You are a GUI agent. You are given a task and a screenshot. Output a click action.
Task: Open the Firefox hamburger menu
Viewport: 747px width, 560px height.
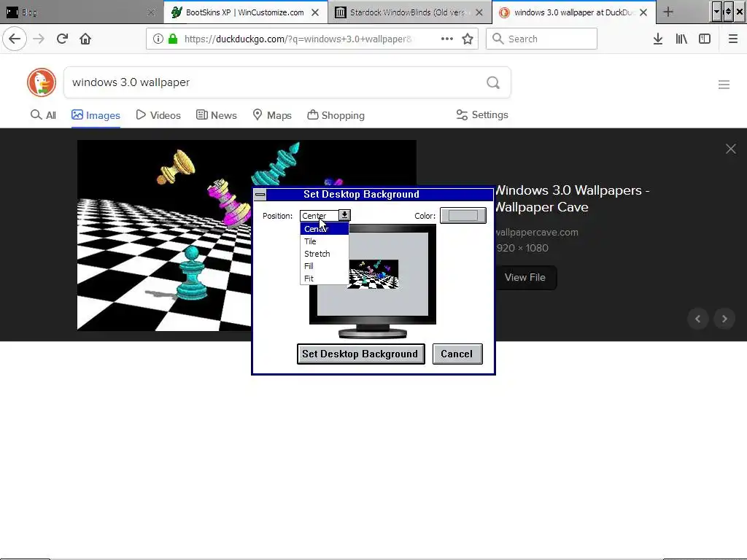[x=733, y=39]
